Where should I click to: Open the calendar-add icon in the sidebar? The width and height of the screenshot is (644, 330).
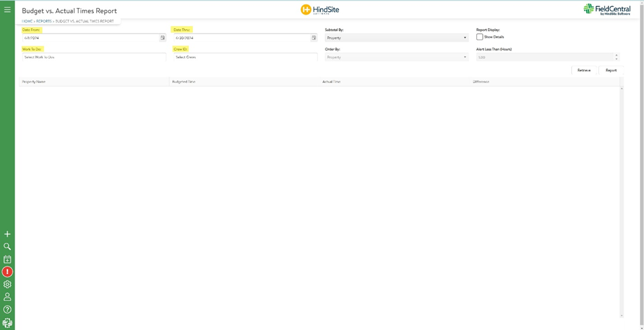coord(7,259)
